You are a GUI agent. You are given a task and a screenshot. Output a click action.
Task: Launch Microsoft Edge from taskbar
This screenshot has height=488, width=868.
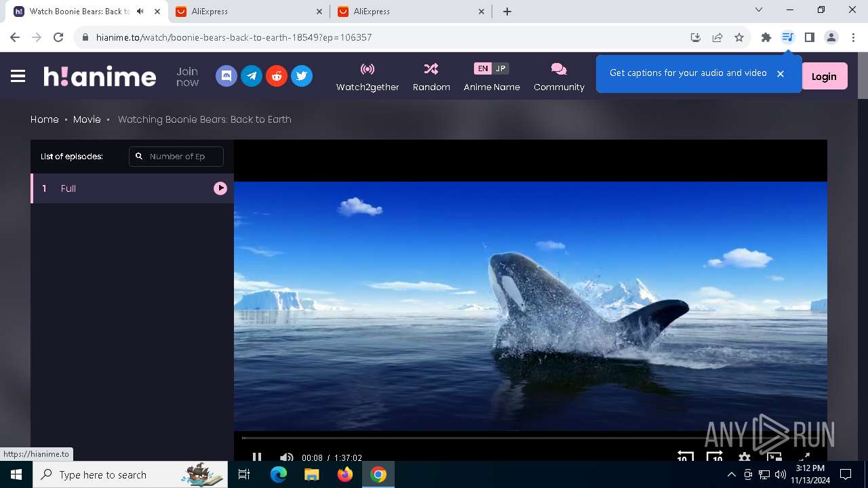tap(279, 474)
